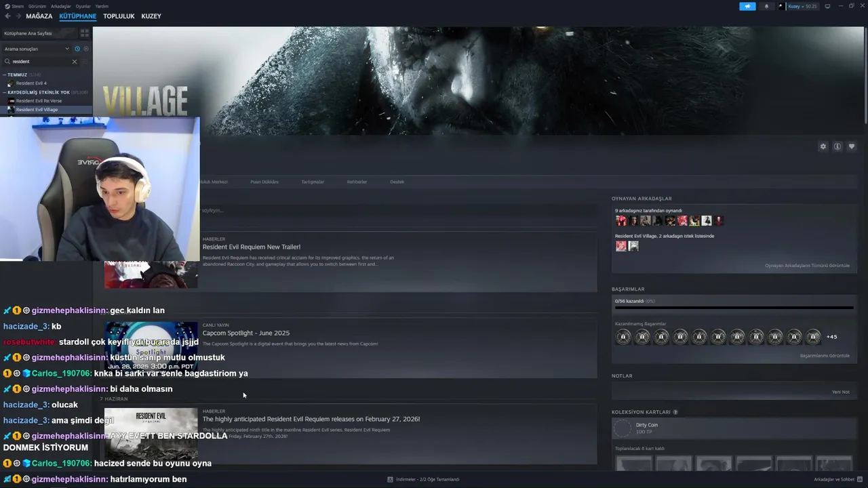Open the Tartışmalar game tab

coord(313,182)
